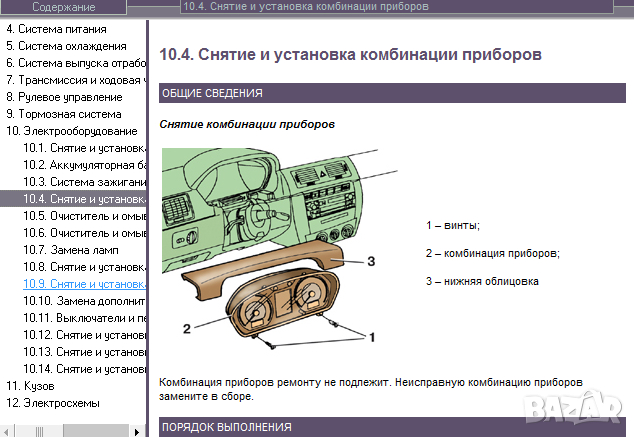Open chapter 7. Трансмиссия и ходовая
Viewport: 634px width, 437px height.
76,80
